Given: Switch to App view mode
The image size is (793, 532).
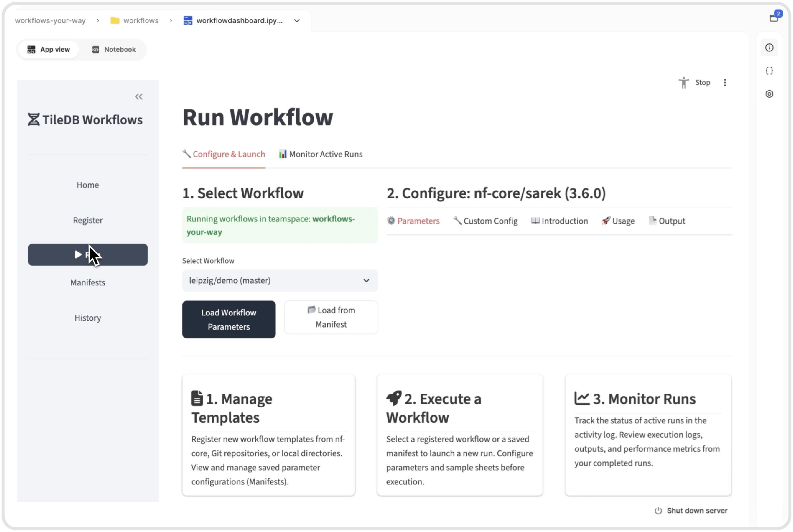Looking at the screenshot, I should coord(49,49).
